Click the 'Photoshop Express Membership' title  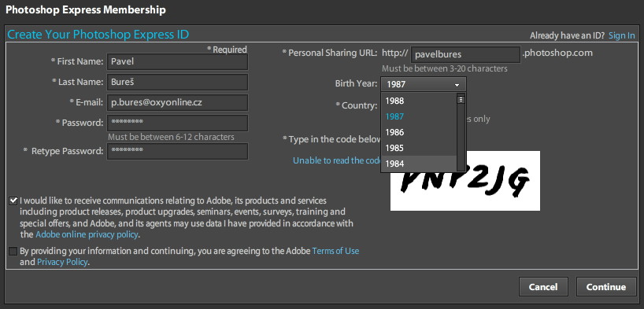click(x=86, y=10)
